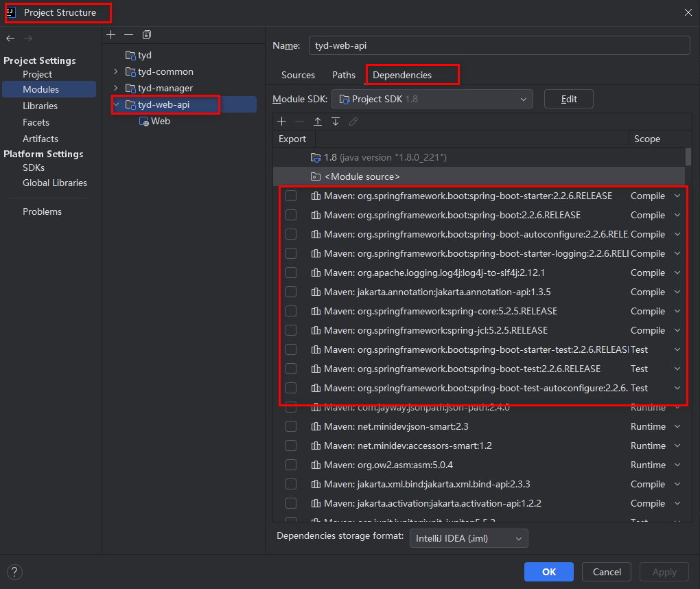Screen dimensions: 700x589
Task: Click the Cancel button
Action: [606, 572]
